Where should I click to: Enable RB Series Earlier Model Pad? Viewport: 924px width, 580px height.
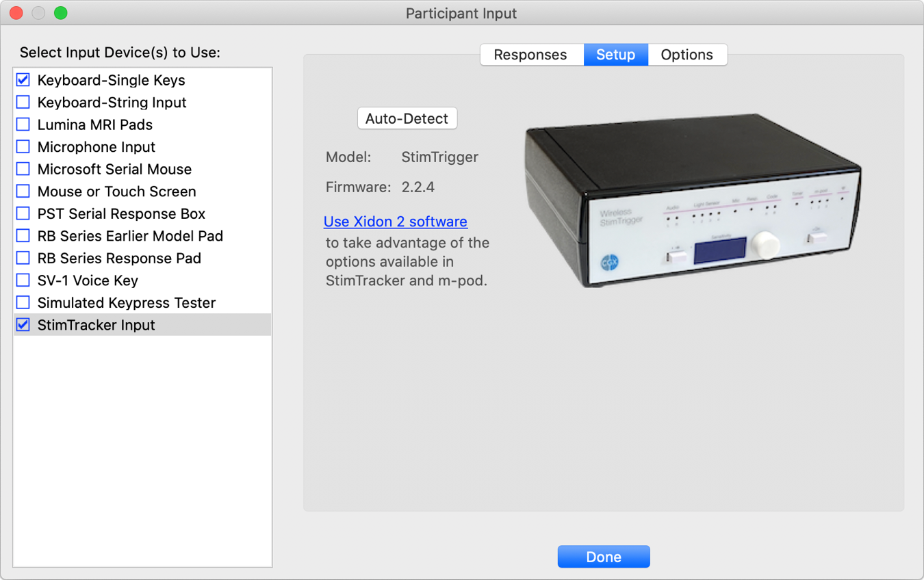23,236
